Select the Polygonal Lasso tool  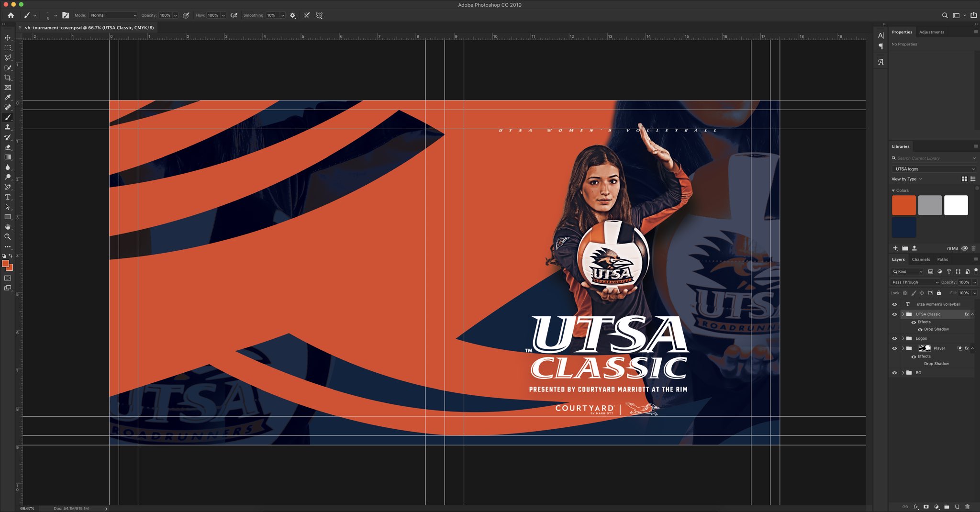tap(8, 58)
